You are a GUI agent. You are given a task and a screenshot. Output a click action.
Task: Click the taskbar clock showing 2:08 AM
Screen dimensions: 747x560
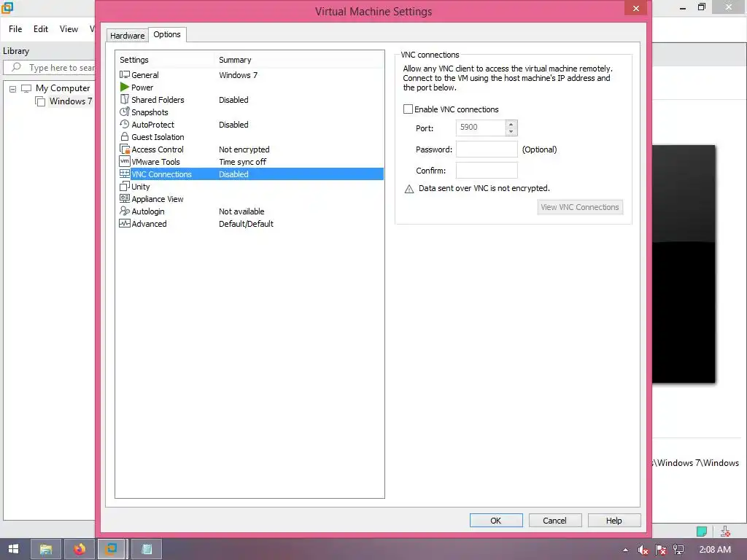[x=715, y=550]
